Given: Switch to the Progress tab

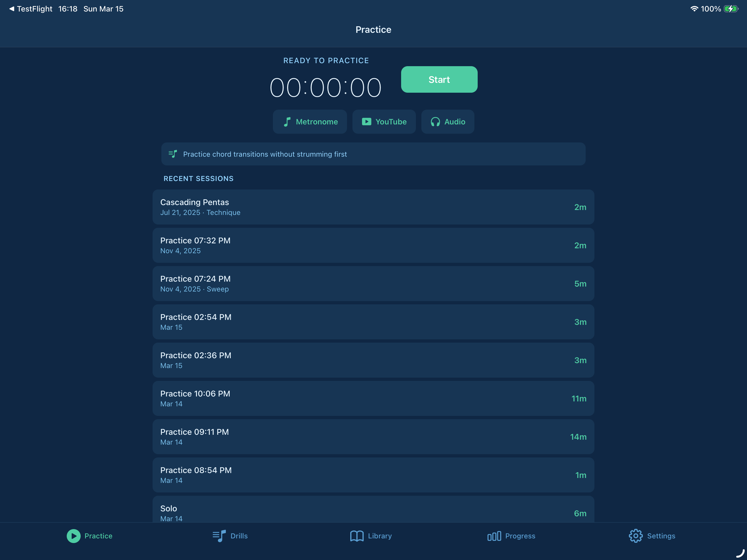Looking at the screenshot, I should (x=511, y=536).
